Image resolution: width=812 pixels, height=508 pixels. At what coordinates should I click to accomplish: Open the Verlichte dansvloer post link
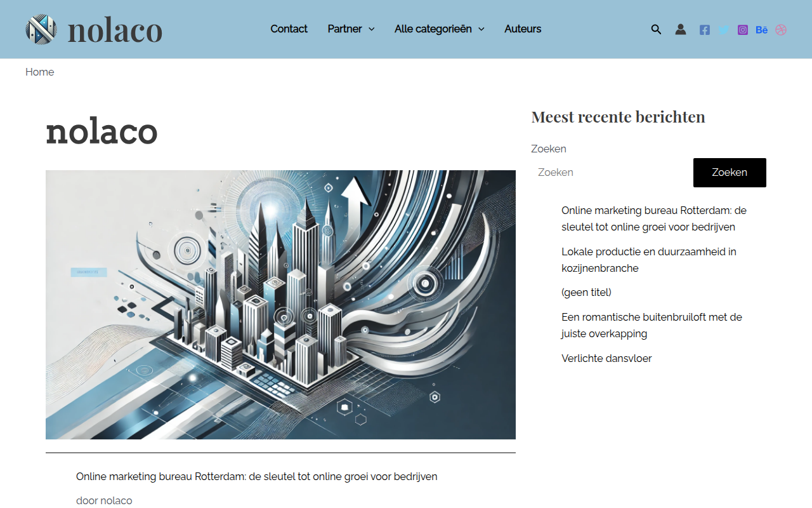606,359
